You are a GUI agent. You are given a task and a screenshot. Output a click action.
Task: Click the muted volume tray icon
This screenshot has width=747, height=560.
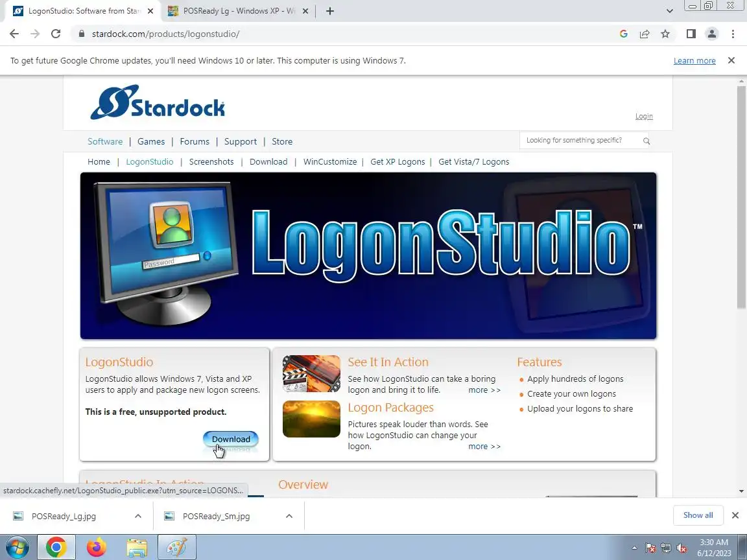682,548
